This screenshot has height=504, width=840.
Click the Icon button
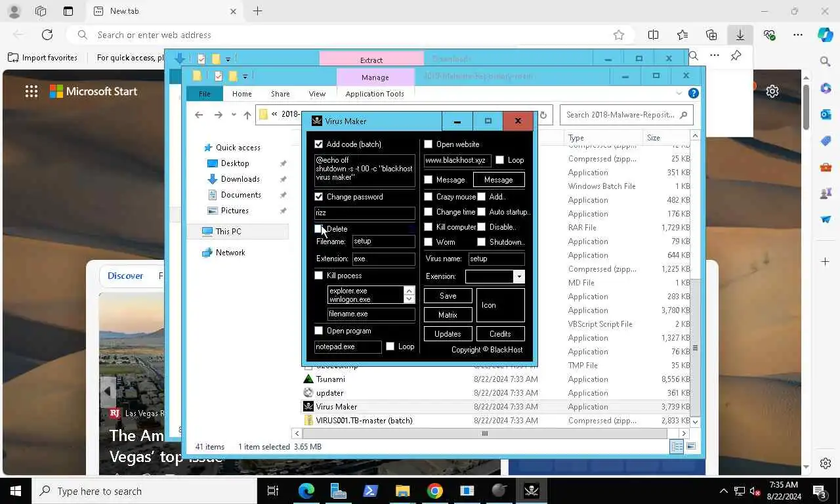pos(500,305)
